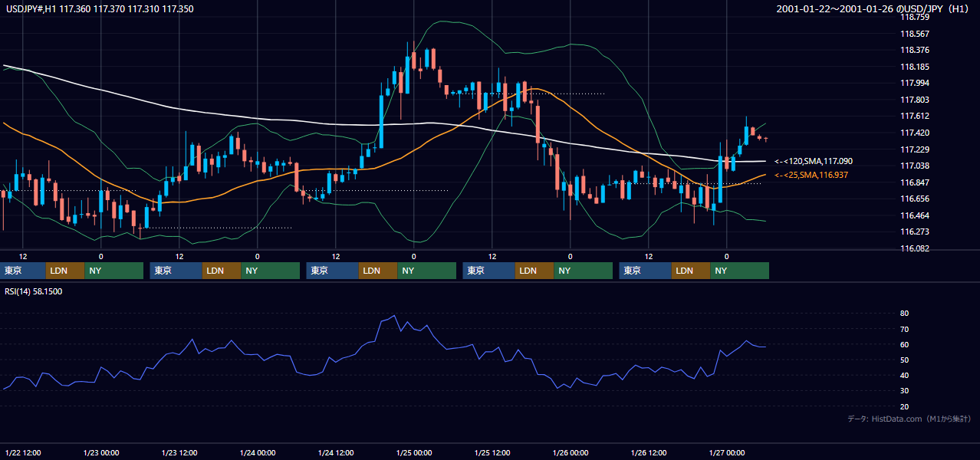Select the 1/26 12:00 time axis label
The height and width of the screenshot is (460, 980).
pyautogui.click(x=649, y=453)
